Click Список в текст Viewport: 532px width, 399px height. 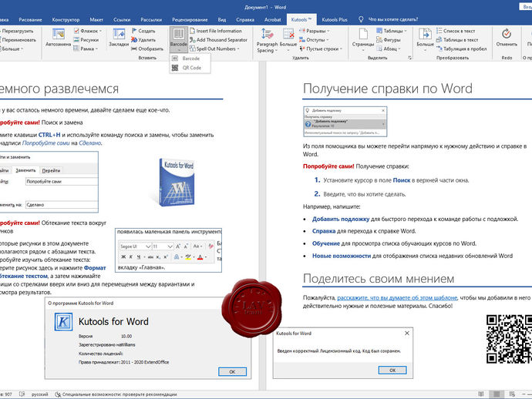pos(456,31)
